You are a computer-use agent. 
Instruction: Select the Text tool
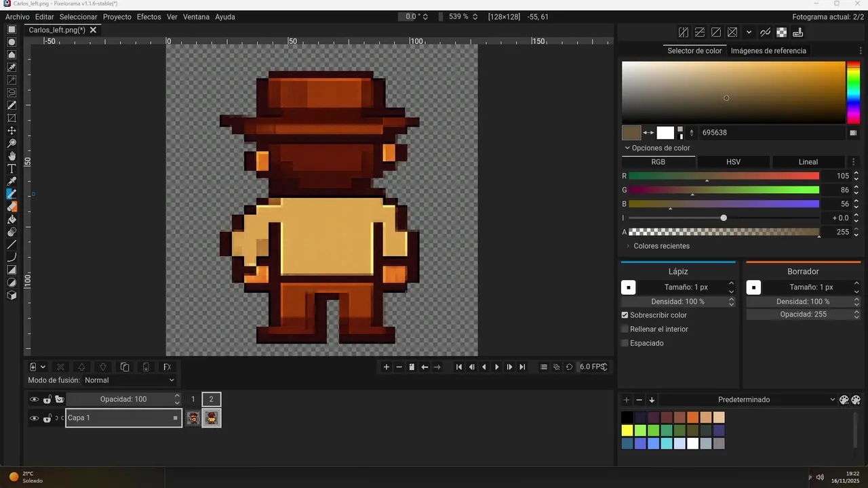tap(12, 169)
